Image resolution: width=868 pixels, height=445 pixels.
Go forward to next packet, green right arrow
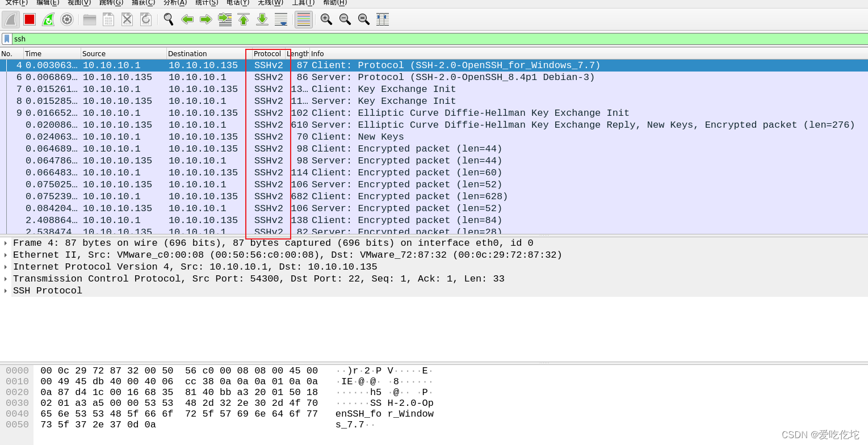point(206,19)
